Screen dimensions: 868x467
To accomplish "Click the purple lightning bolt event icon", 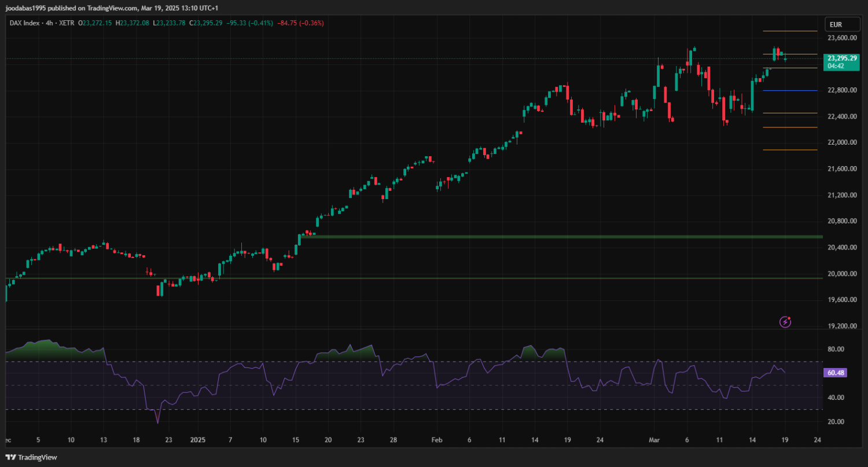I will (785, 322).
